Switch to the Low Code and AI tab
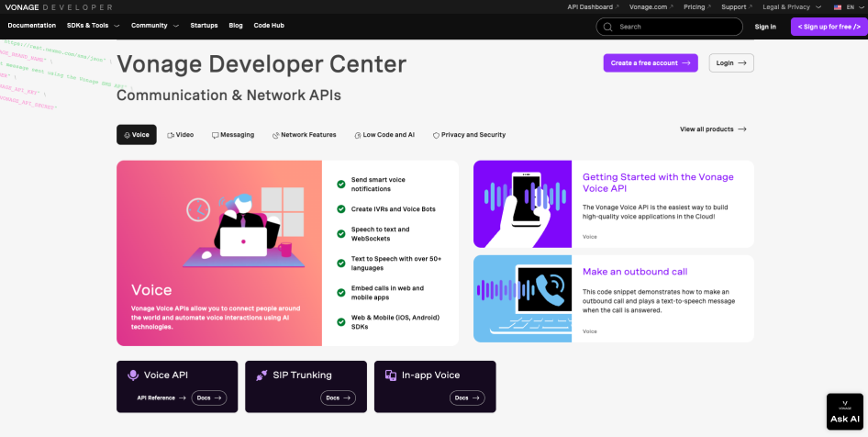 (384, 135)
